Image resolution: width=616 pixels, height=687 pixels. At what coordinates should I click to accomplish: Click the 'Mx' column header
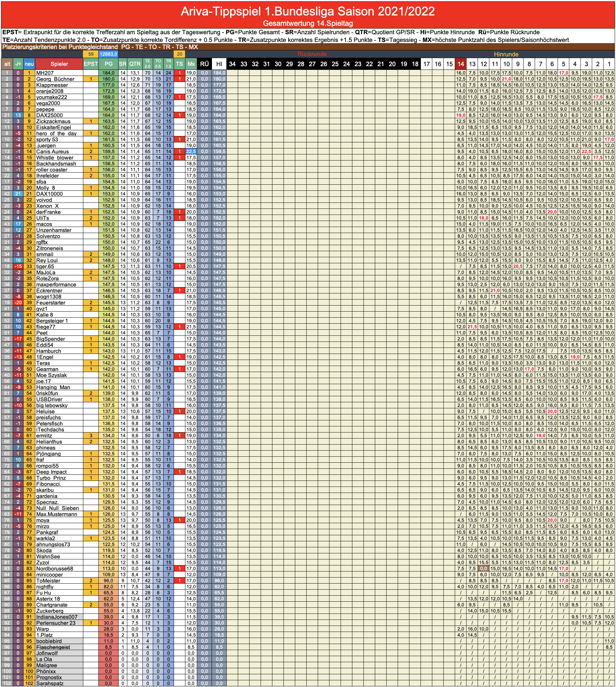191,63
